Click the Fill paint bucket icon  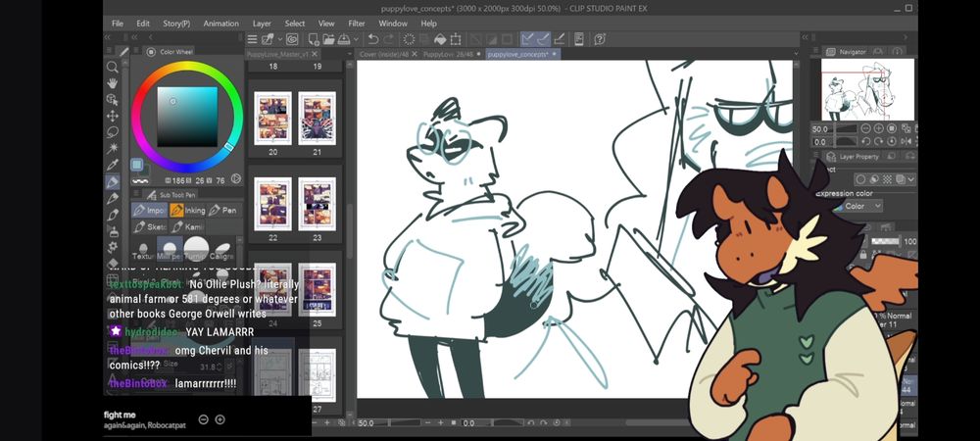[439, 39]
